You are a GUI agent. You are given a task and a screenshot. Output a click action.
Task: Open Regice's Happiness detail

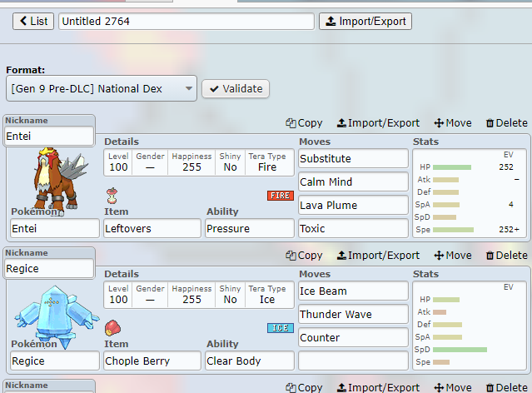(191, 295)
